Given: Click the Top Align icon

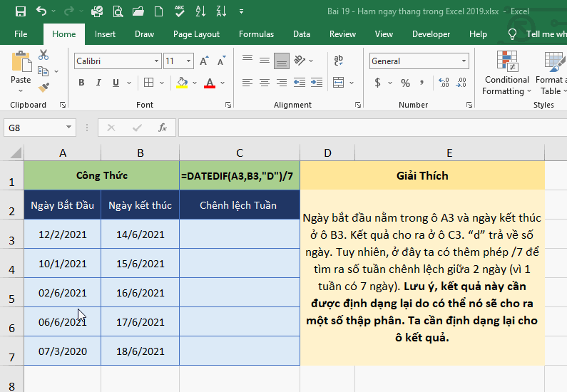Looking at the screenshot, I should [247, 60].
